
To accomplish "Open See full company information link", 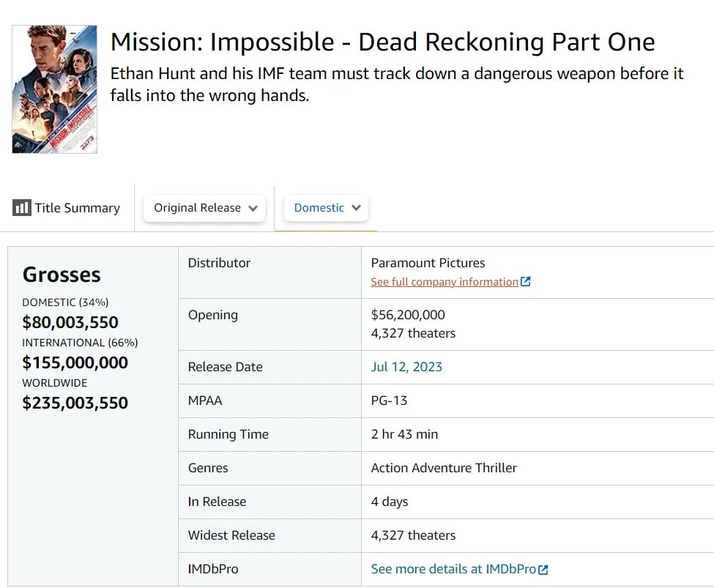I will (444, 282).
